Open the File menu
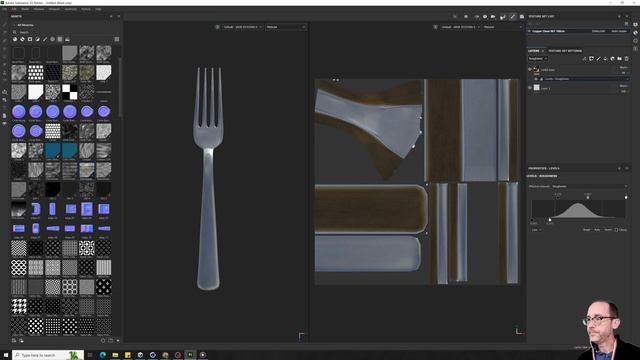Screen dimensions: 640x360 pos(4,9)
